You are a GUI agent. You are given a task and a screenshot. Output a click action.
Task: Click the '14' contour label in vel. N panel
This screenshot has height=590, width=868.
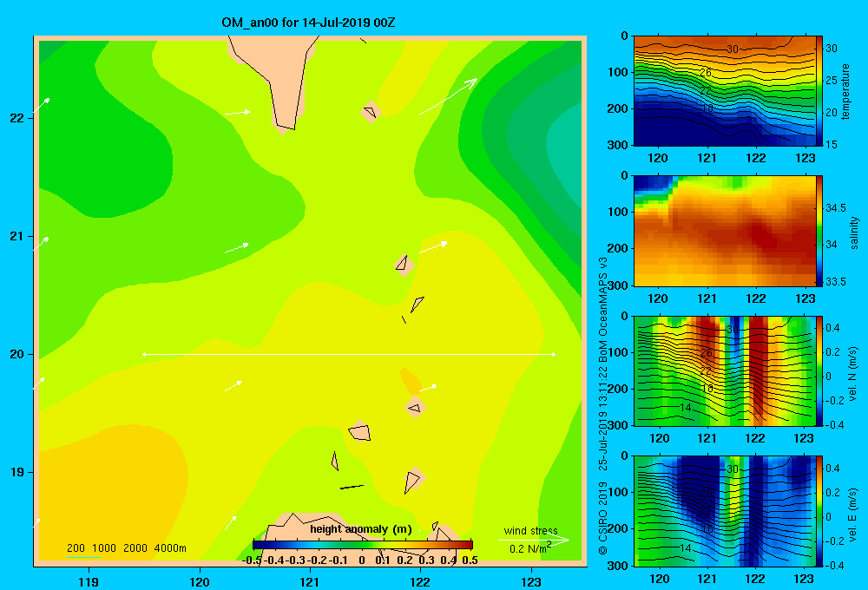pos(686,408)
